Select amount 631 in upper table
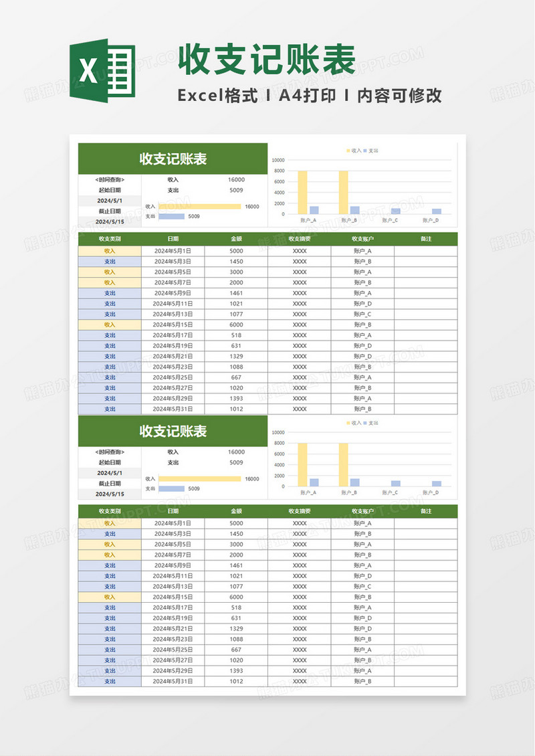 point(236,346)
